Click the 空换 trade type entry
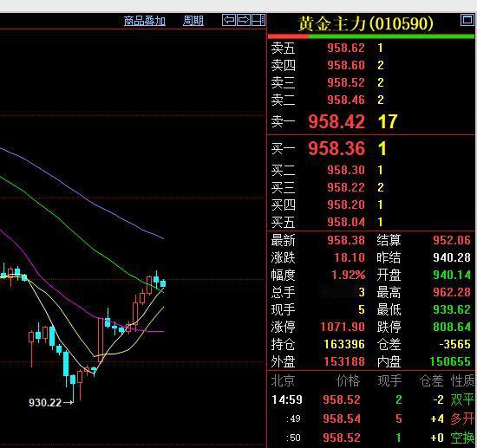This screenshot has width=477, height=448. coord(462,438)
